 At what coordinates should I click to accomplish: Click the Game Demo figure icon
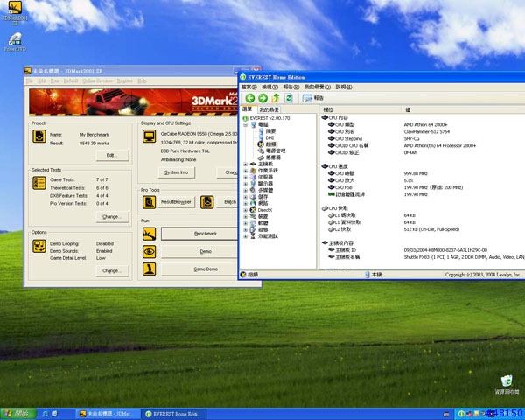pyautogui.click(x=149, y=269)
